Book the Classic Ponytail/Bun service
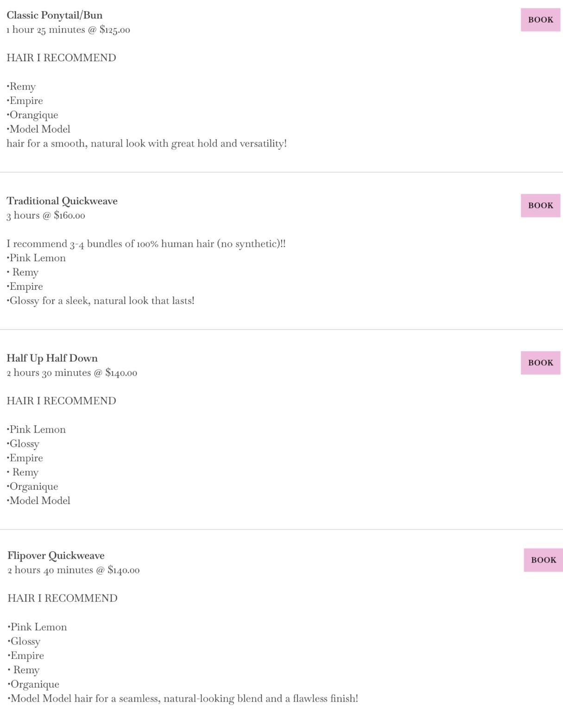Image resolution: width=563 pixels, height=728 pixels. pyautogui.click(x=540, y=20)
